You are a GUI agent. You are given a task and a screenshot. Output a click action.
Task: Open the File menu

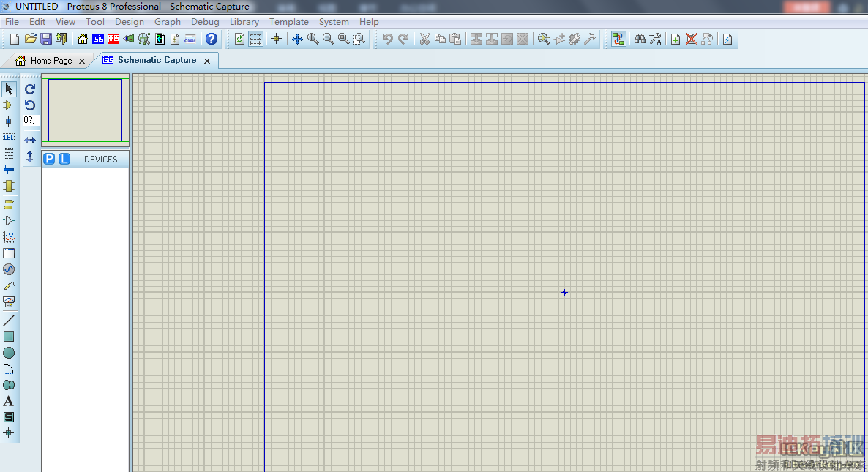(x=12, y=21)
